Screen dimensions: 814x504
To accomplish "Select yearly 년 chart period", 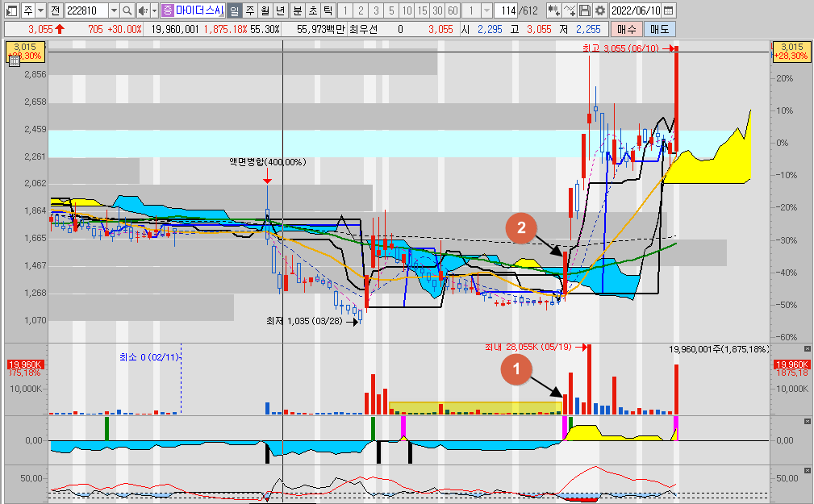I will (281, 10).
